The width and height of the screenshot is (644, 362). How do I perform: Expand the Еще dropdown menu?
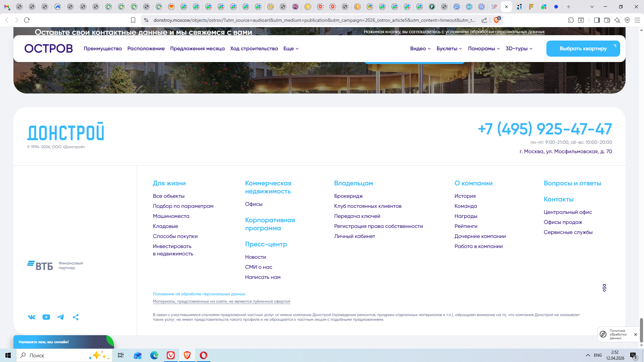pyautogui.click(x=291, y=49)
